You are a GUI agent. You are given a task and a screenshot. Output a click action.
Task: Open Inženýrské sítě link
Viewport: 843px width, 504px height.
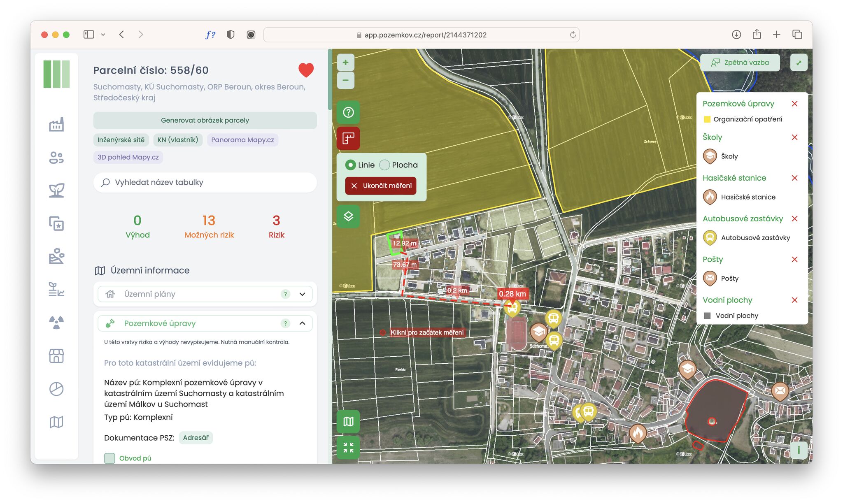tap(121, 140)
